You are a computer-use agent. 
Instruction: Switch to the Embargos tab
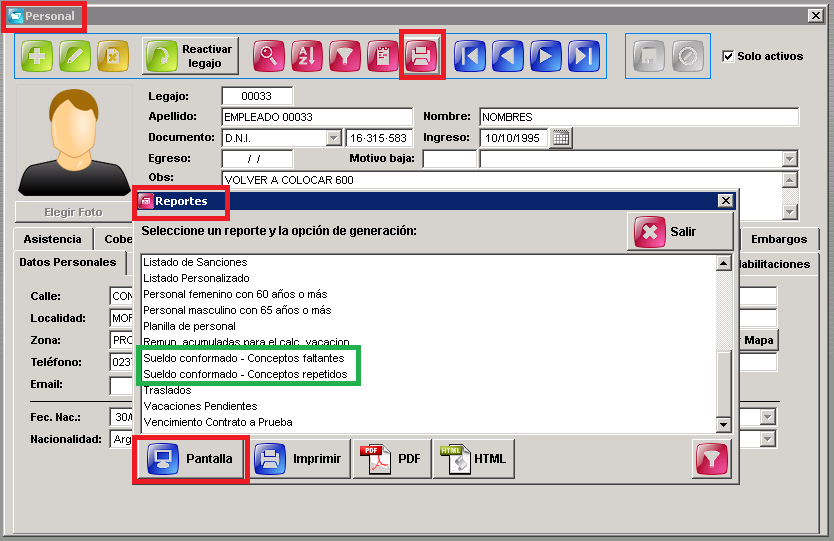(x=779, y=239)
